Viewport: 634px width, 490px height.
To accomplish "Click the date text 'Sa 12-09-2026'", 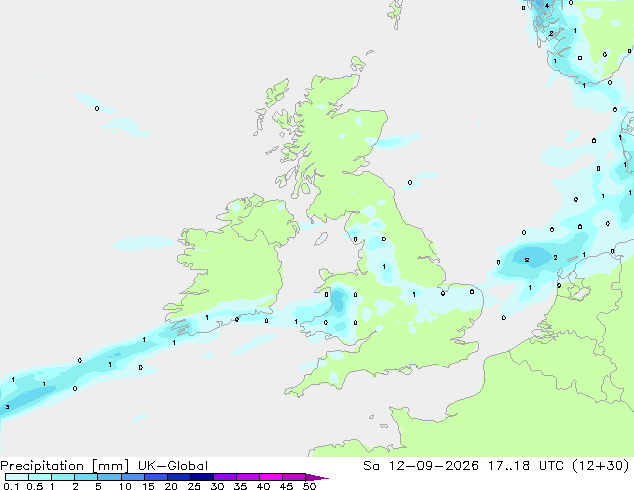I will (x=421, y=466).
